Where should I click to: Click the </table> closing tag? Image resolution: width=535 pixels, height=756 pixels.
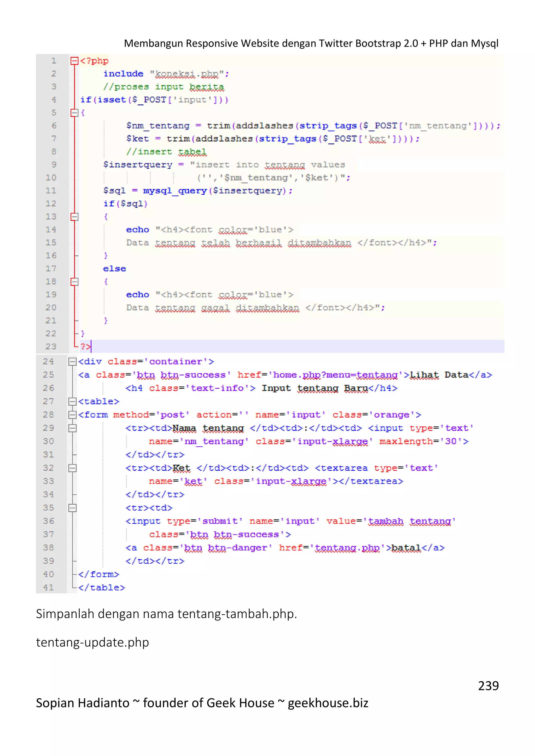(x=101, y=587)
